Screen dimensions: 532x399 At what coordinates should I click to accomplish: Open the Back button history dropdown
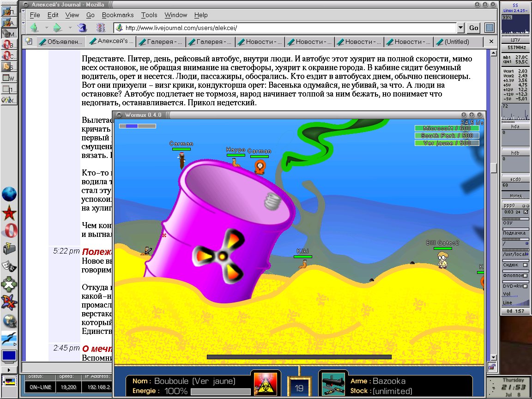click(47, 28)
